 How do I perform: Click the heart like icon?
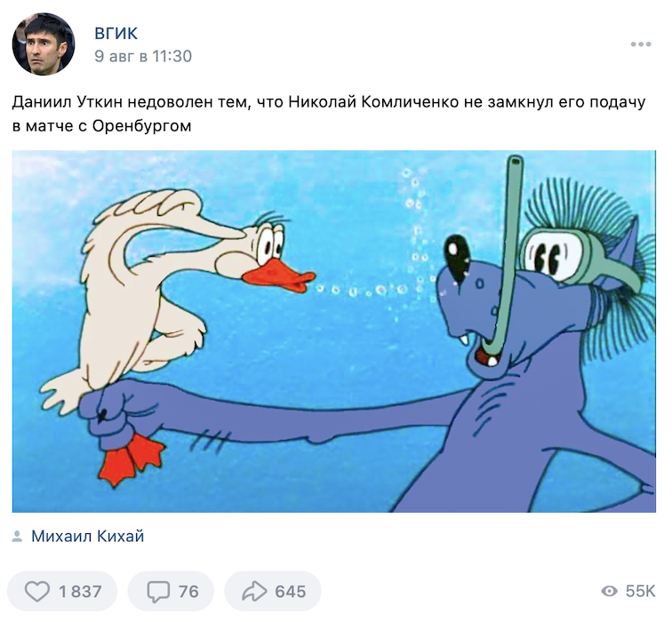pos(37,591)
